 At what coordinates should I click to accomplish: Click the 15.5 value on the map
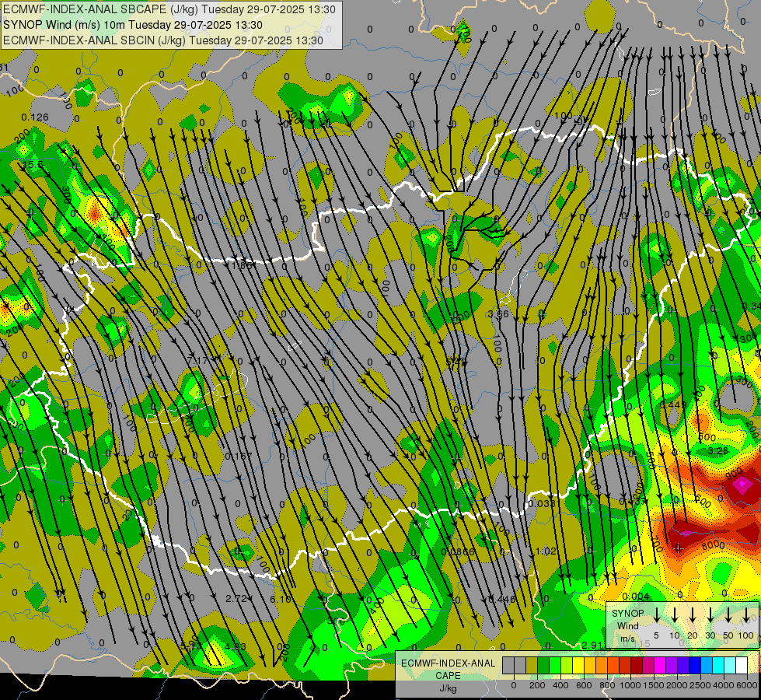pos(34,165)
